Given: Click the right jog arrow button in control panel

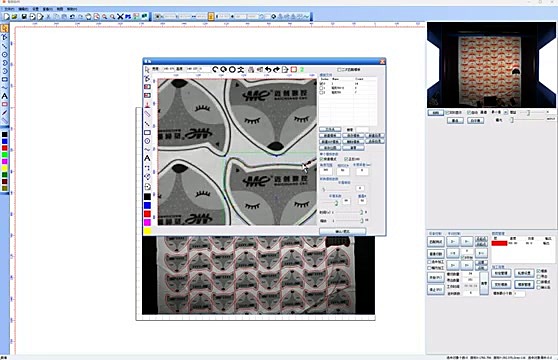Looking at the screenshot, I should coord(481,253).
